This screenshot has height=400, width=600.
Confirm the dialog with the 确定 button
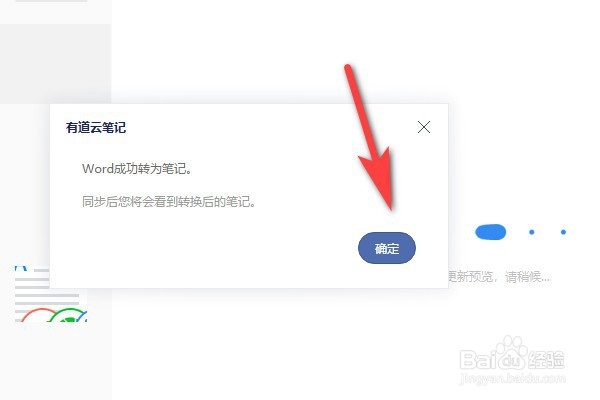(386, 248)
